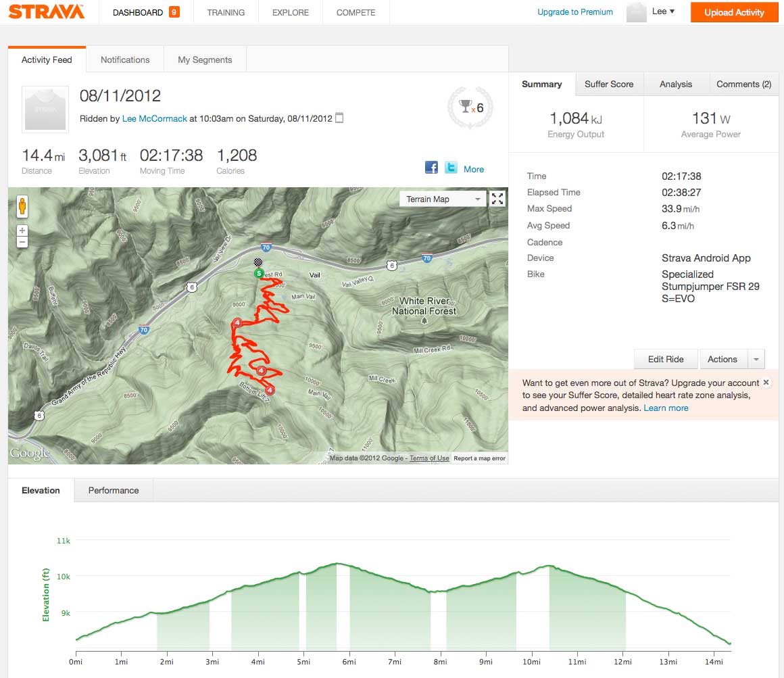
Task: Expand the Lee account menu
Action: 664,11
